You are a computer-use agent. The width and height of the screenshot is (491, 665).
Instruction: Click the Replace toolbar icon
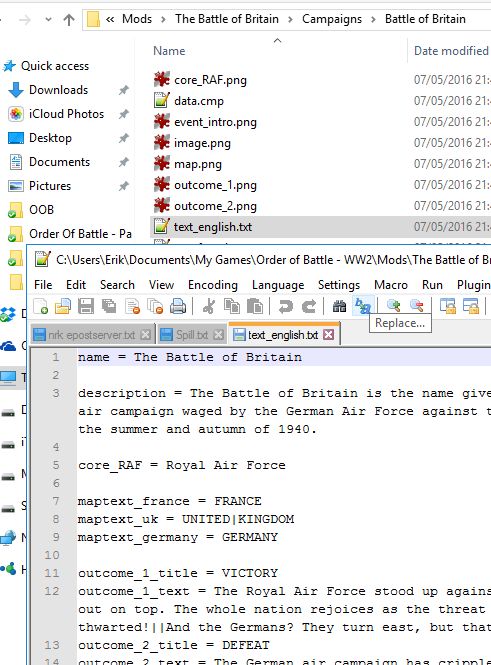point(363,306)
